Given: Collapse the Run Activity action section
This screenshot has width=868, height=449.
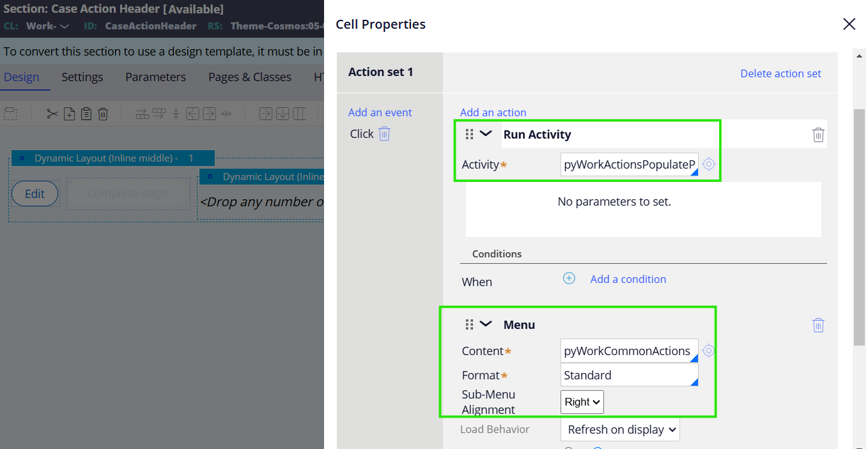Looking at the screenshot, I should (x=487, y=134).
